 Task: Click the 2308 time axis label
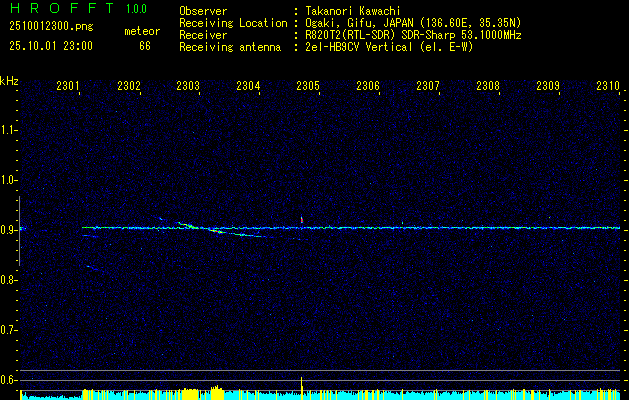click(488, 85)
